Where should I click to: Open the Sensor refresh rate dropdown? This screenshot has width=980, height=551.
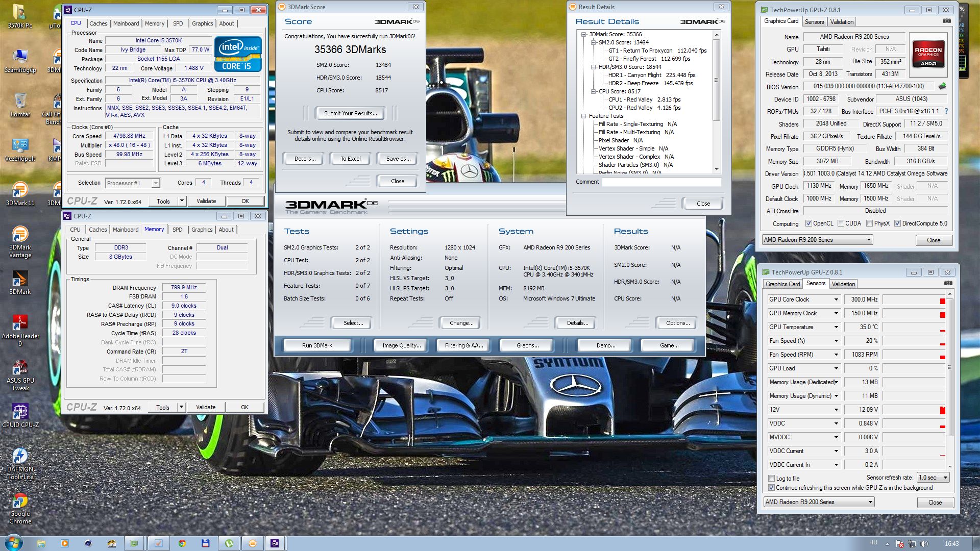933,478
